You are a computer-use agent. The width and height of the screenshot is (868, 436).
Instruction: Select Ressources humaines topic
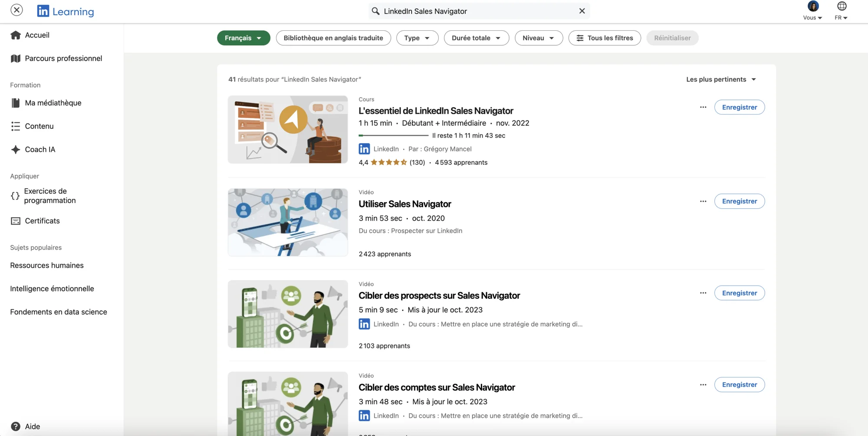[x=47, y=266]
